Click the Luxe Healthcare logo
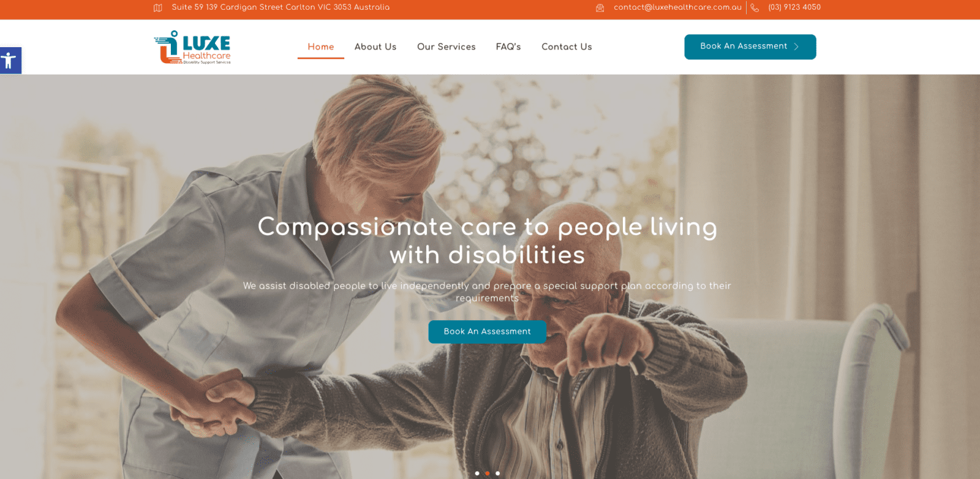Viewport: 980px width, 479px height. [192, 47]
